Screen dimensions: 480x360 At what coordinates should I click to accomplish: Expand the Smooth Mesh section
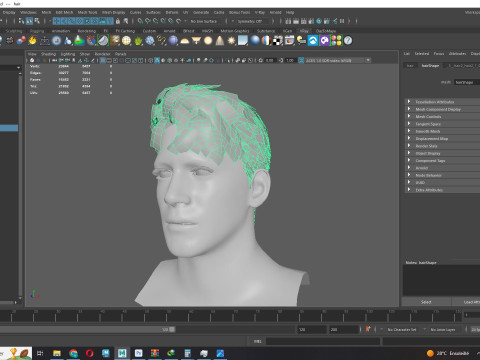[442, 131]
